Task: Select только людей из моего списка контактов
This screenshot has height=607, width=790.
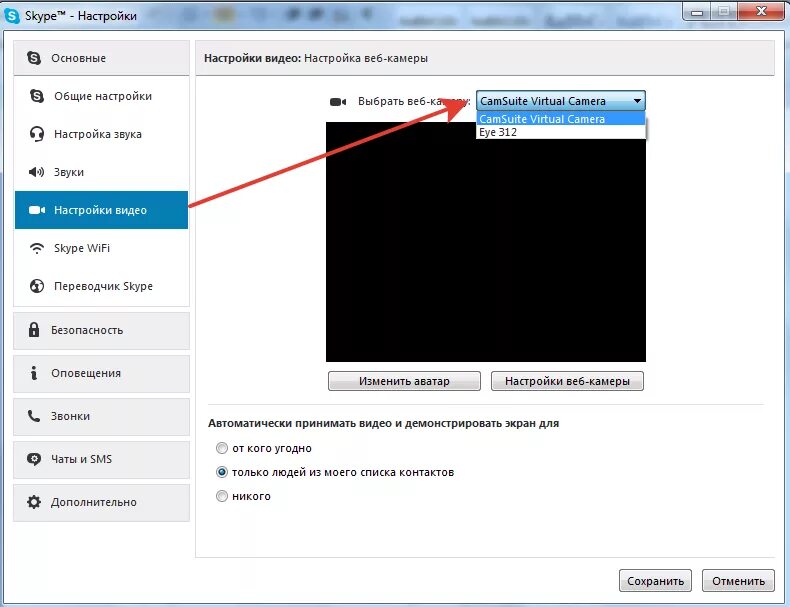Action: (222, 472)
